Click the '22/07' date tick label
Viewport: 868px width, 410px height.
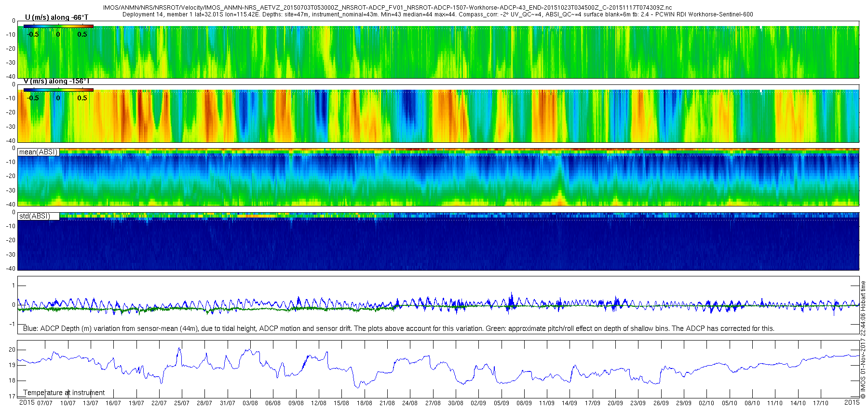[159, 403]
